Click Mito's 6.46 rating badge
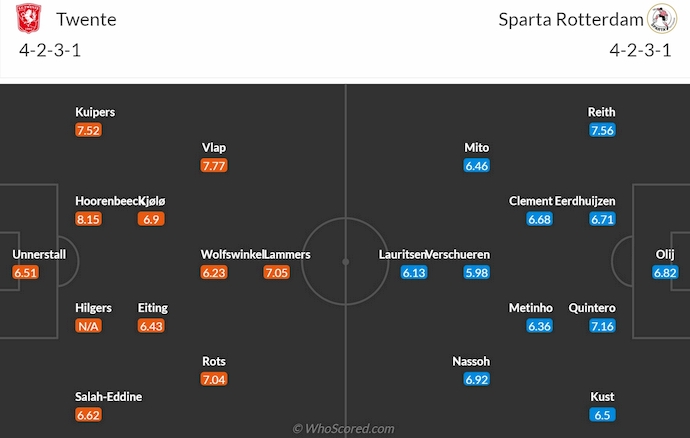This screenshot has width=690, height=438. click(x=476, y=165)
